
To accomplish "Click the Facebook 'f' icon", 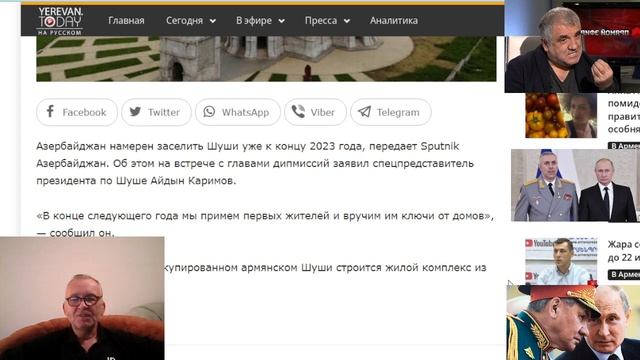I will tap(50, 111).
